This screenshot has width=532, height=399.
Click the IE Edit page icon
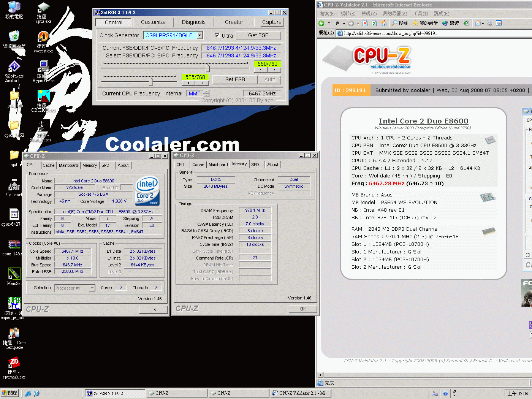click(x=499, y=23)
